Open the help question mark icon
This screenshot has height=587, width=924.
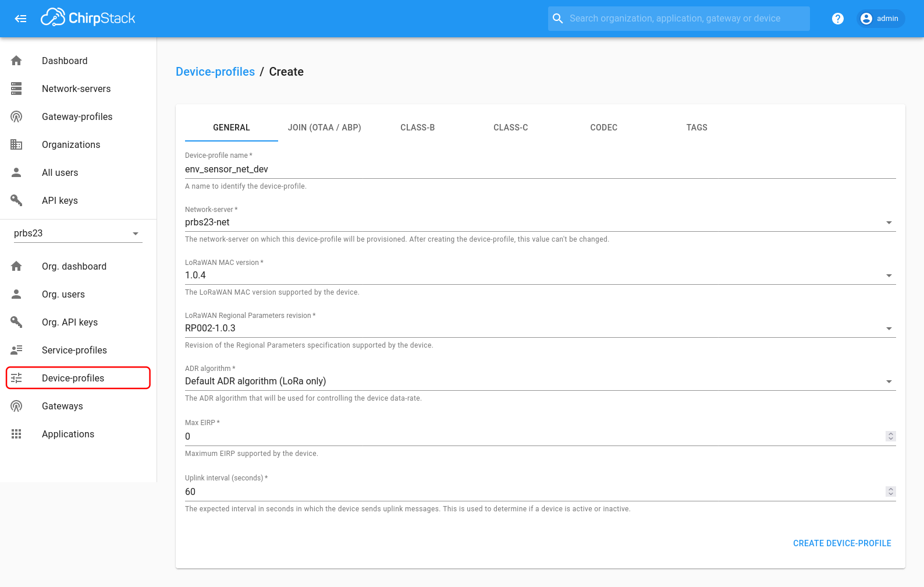[838, 19]
